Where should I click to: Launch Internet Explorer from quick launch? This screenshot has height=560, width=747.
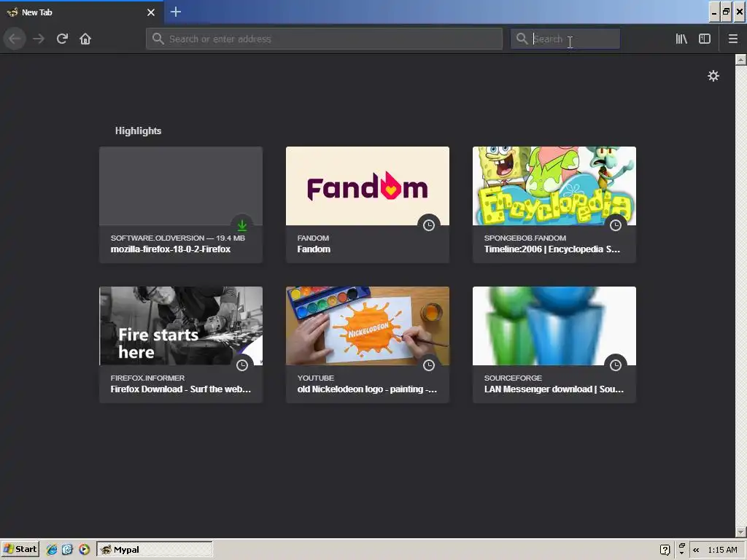pyautogui.click(x=52, y=550)
